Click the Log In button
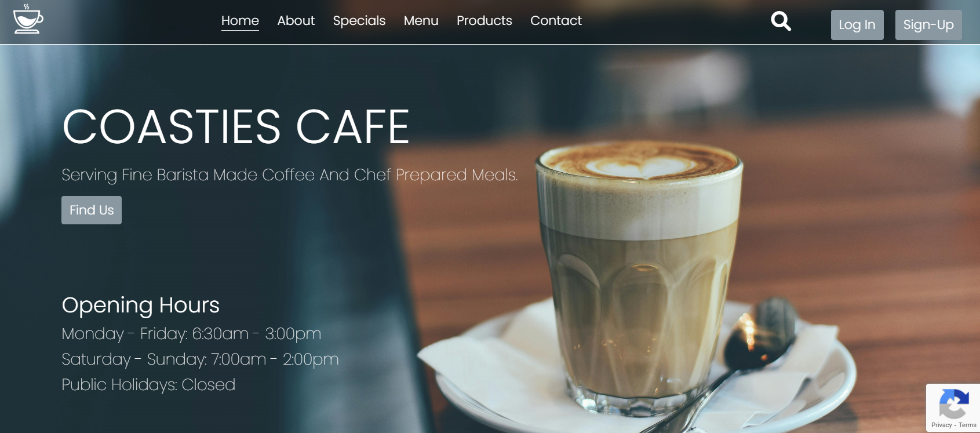 click(857, 25)
